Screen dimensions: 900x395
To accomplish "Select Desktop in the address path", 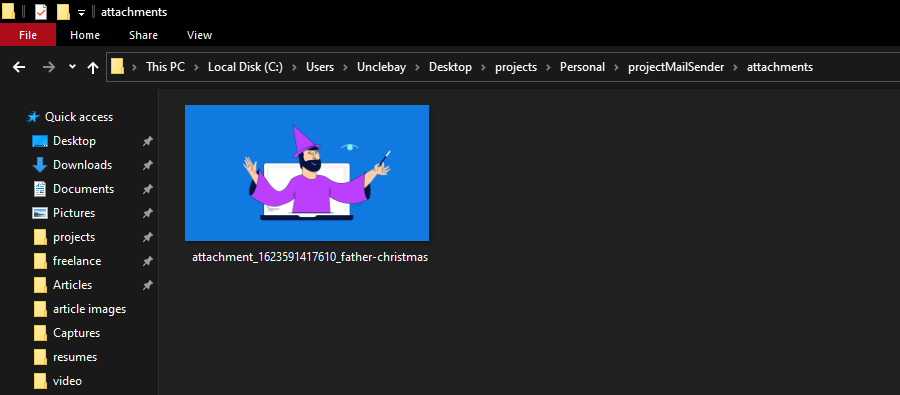I will (451, 67).
